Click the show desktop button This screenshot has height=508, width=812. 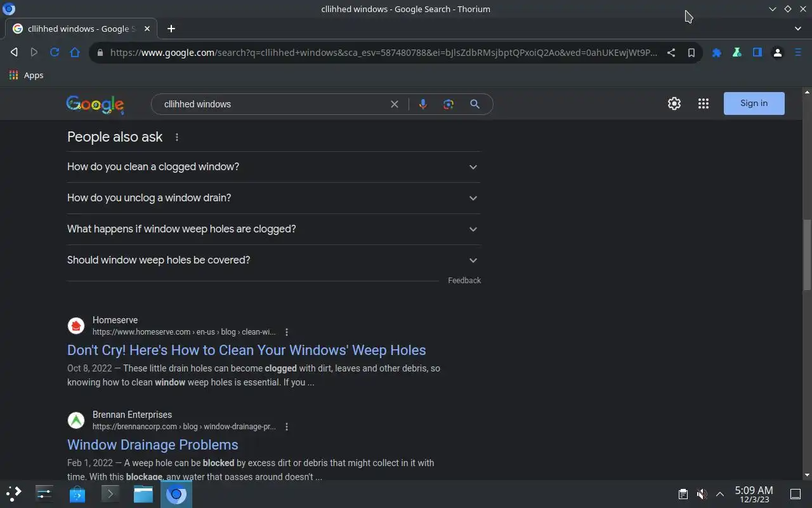click(x=796, y=494)
